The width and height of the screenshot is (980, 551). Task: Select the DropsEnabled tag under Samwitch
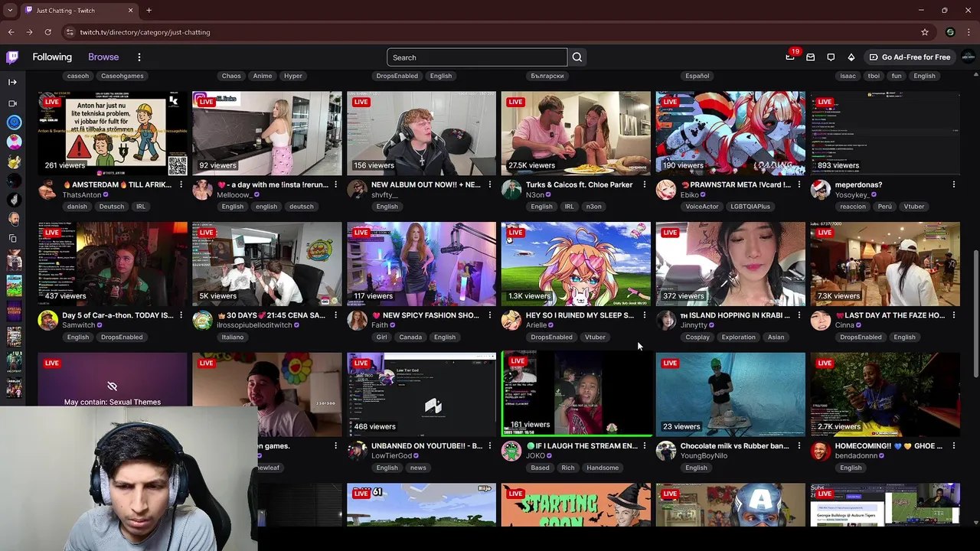(122, 337)
